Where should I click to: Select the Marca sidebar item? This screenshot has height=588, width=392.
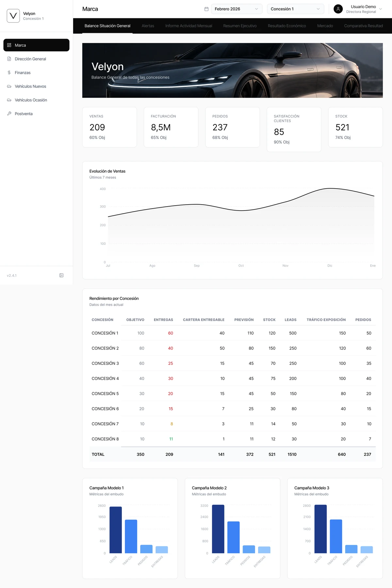point(36,45)
